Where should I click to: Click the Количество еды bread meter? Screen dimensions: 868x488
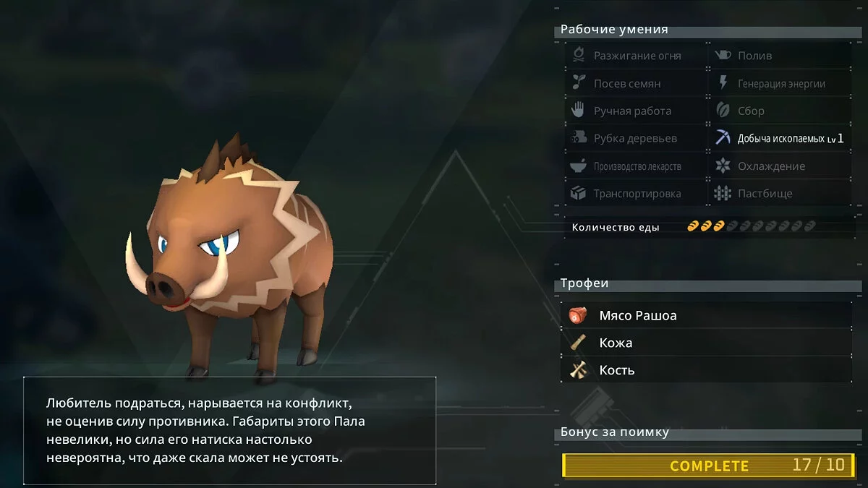pos(752,226)
